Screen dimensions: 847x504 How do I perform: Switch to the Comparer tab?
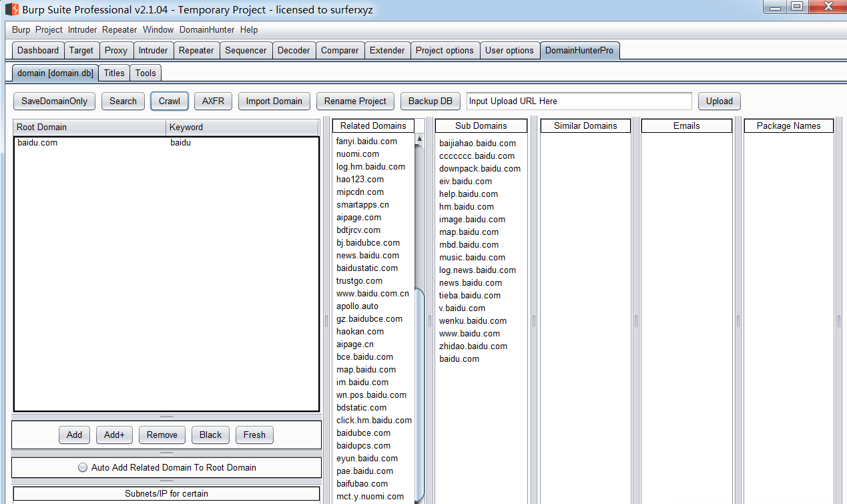340,50
